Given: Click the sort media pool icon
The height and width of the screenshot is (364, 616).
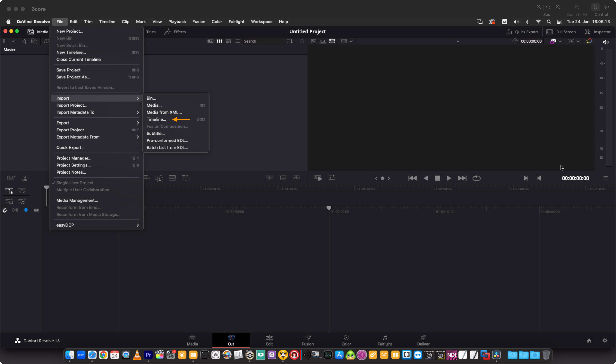Looking at the screenshot, I should click(x=290, y=41).
